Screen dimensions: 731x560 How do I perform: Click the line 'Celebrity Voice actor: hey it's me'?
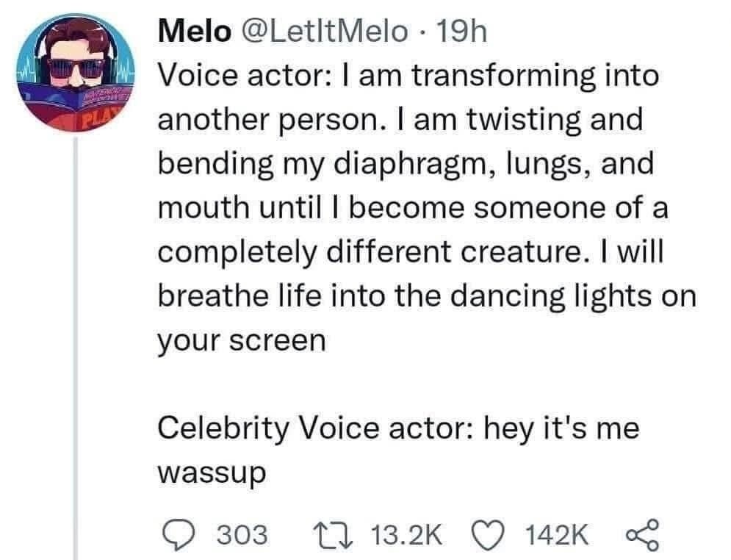click(x=400, y=429)
